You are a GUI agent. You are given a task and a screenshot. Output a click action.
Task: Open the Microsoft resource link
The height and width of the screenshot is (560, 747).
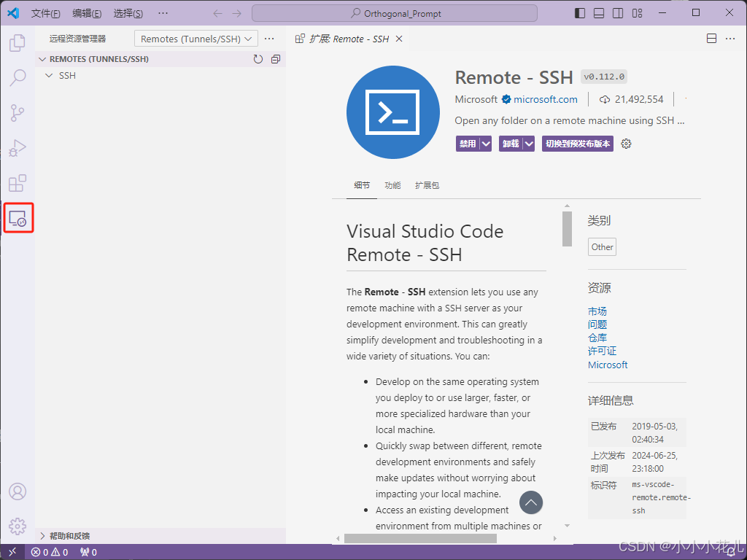click(608, 365)
